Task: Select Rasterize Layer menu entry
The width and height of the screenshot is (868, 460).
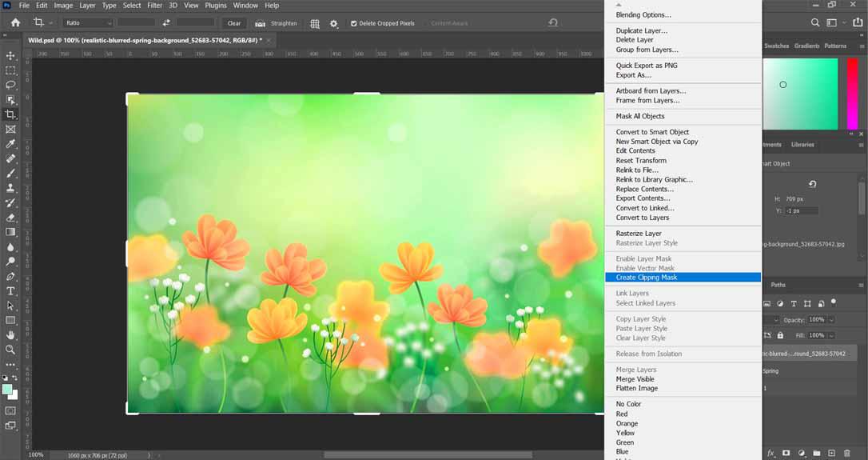Action: [639, 234]
